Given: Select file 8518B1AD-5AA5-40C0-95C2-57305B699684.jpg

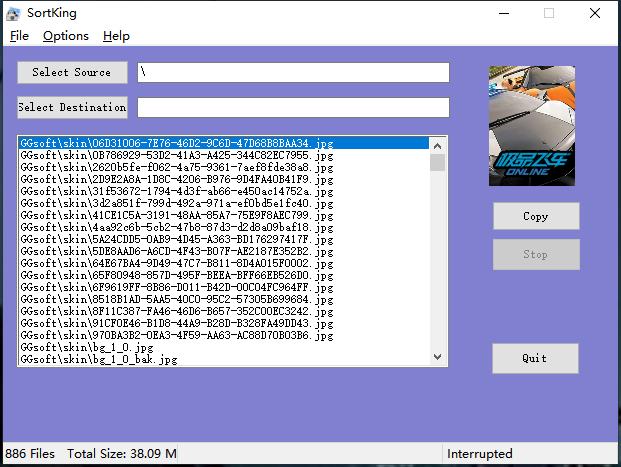Looking at the screenshot, I should tap(224, 299).
